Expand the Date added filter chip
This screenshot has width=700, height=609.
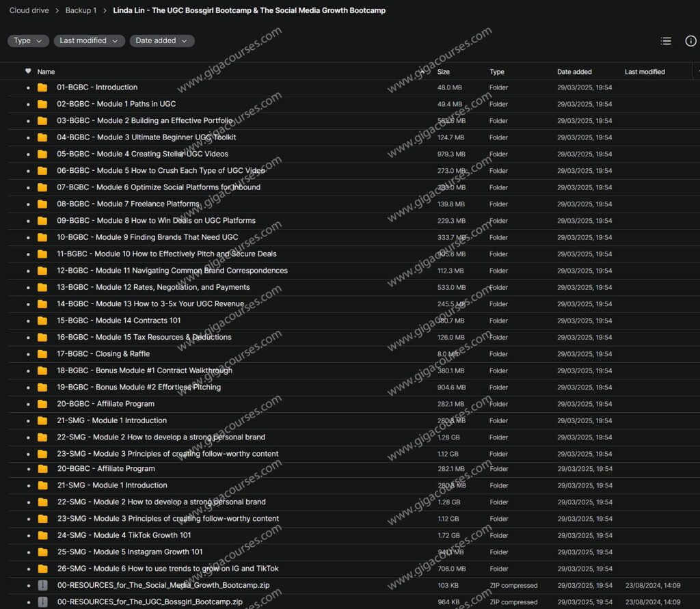tap(162, 41)
